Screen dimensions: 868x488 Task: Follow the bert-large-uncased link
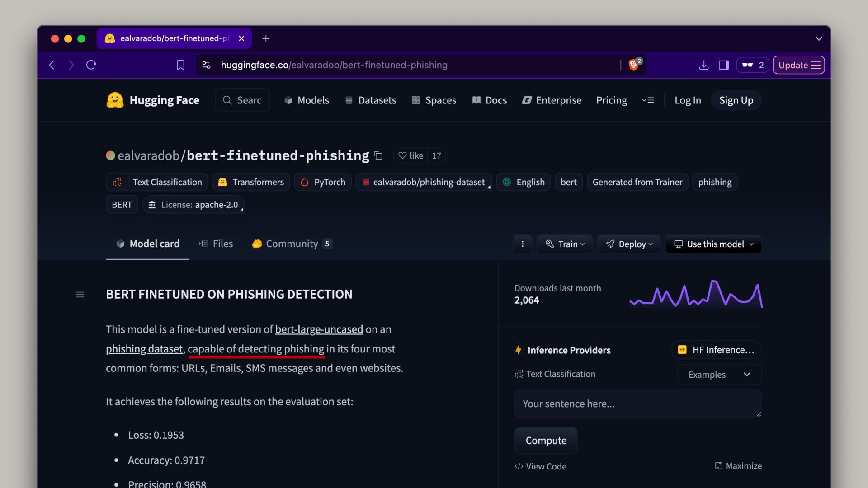pos(319,329)
